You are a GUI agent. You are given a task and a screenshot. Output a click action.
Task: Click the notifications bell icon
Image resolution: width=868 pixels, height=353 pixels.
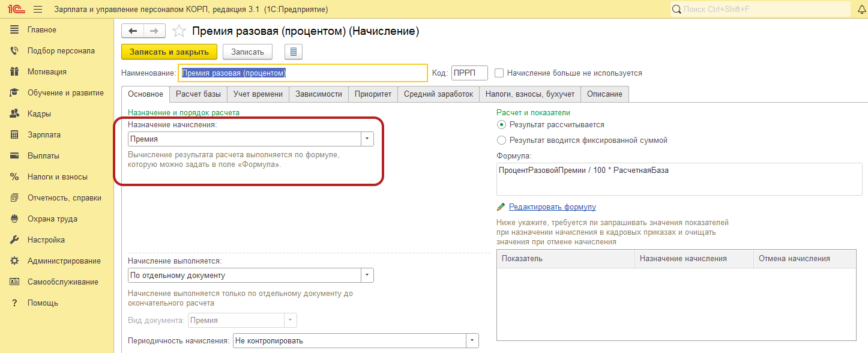862,10
